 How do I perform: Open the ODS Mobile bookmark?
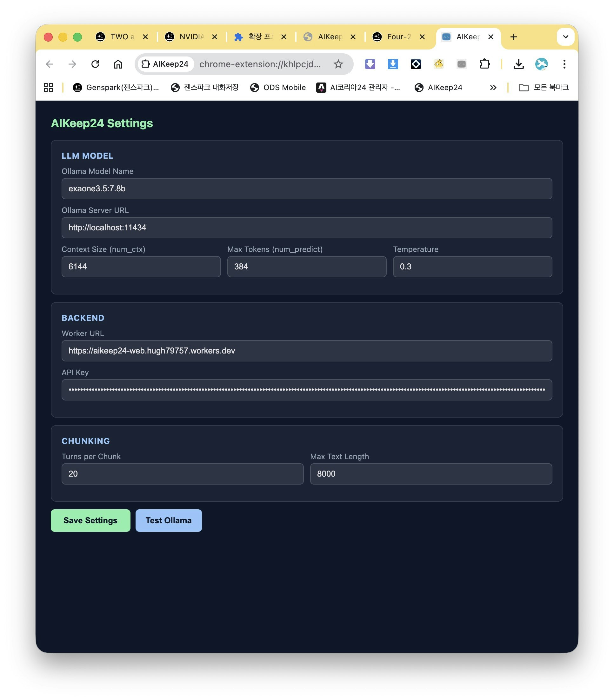coord(278,88)
